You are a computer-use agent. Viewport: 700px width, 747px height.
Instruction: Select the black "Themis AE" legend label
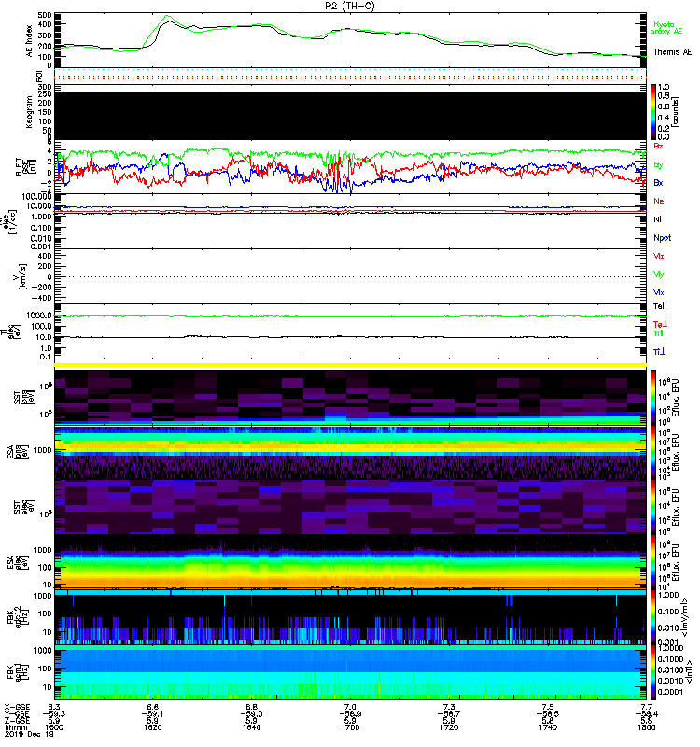coord(672,52)
